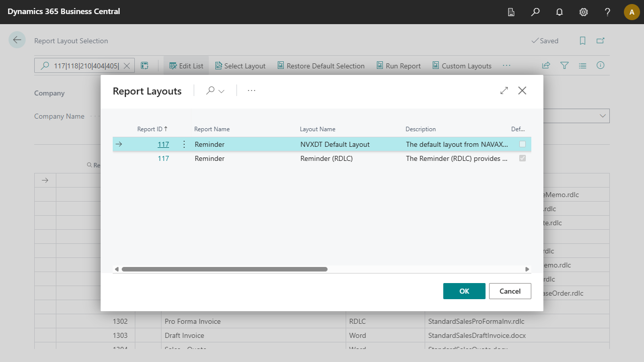Expand the Report Layouts dialog to full screen
Viewport: 644px width, 362px height.
pos(504,90)
